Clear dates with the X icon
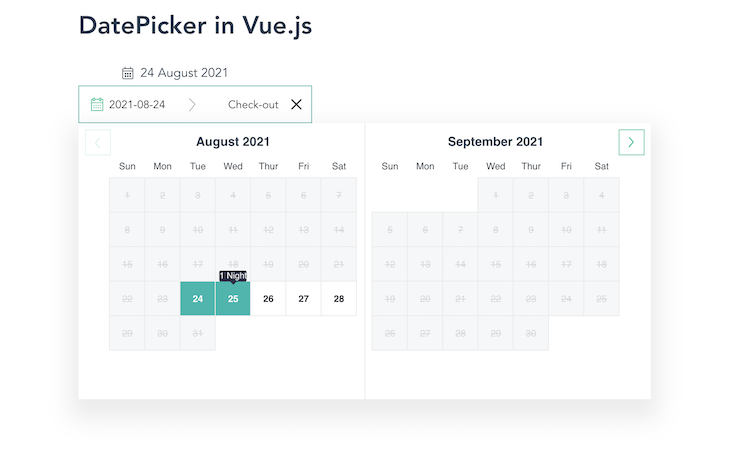 click(296, 104)
